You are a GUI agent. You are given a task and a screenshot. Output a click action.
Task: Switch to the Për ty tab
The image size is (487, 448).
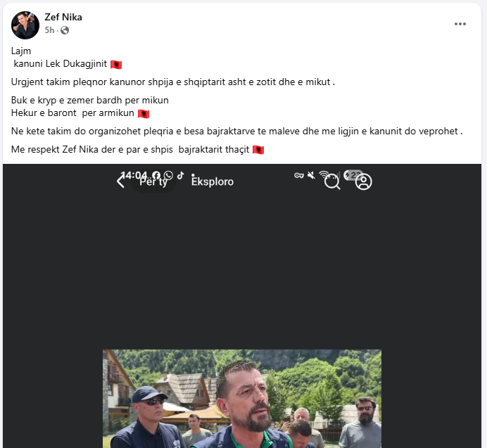pyautogui.click(x=153, y=182)
